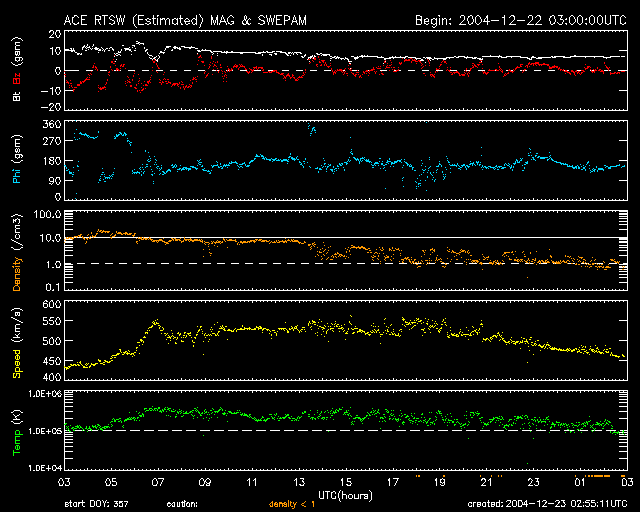Viewport: 640px width, 512px height.
Task: Click the "05" hour tick label
Action: [x=111, y=482]
